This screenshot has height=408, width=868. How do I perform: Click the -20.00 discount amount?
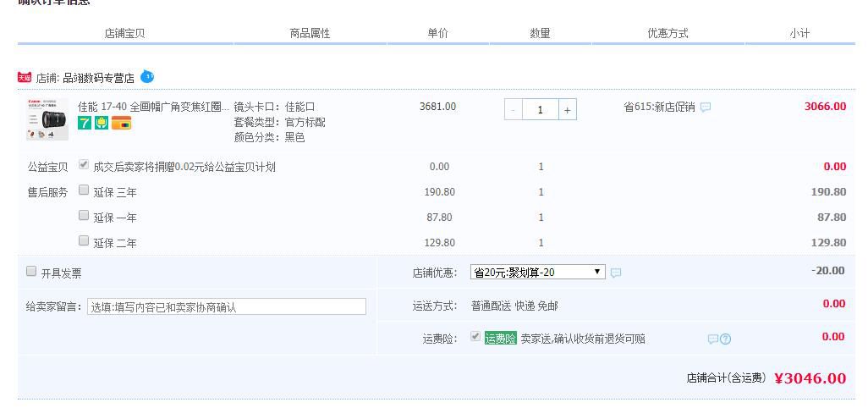(828, 271)
